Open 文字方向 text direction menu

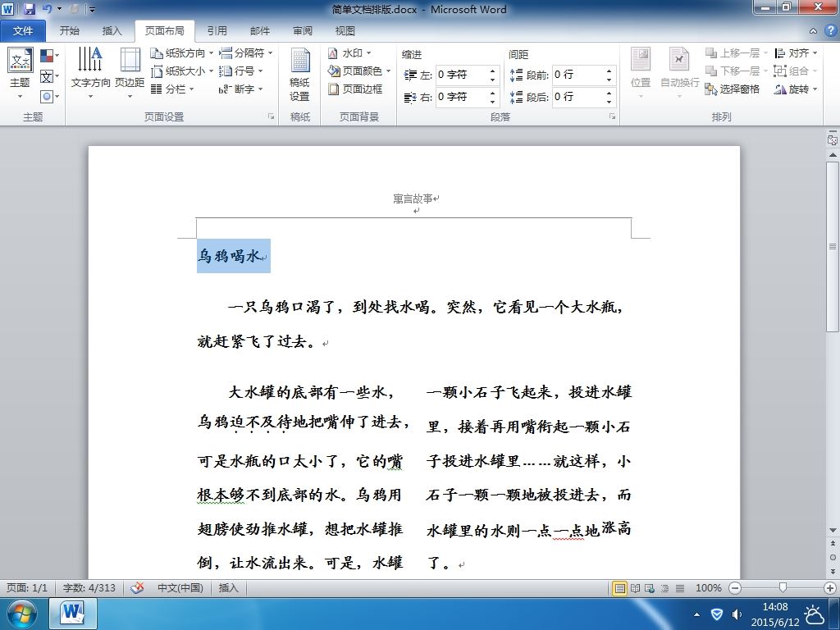click(x=90, y=73)
